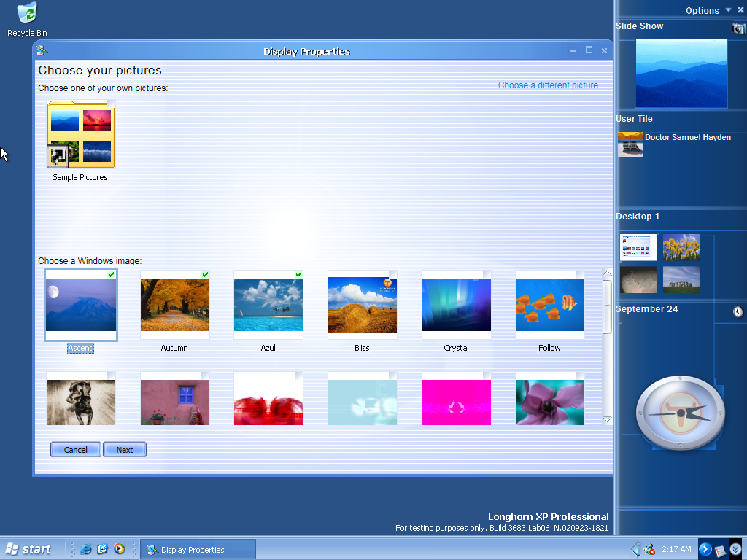Click the image list scrollbar thumb
This screenshot has height=560, width=747.
tap(607, 307)
